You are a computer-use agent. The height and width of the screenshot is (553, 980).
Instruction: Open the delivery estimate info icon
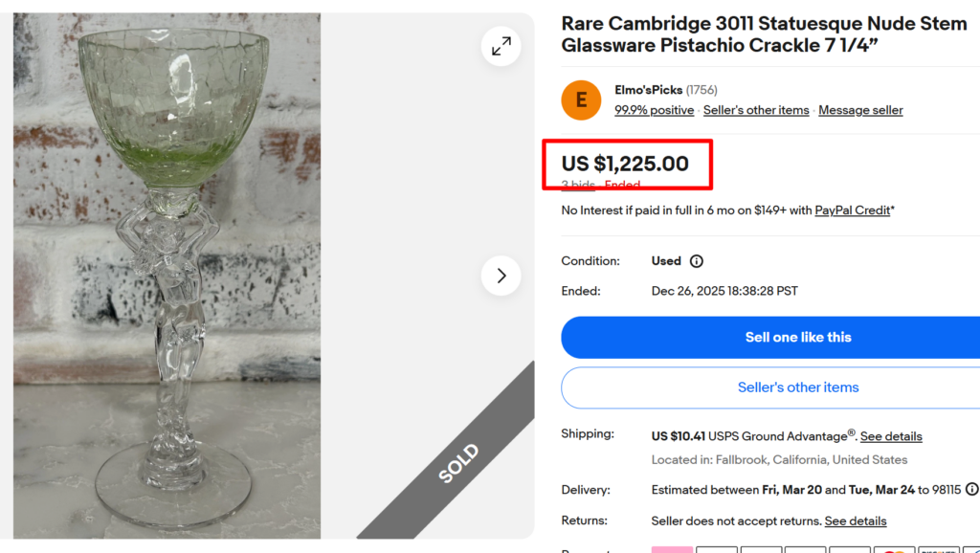[x=971, y=489]
